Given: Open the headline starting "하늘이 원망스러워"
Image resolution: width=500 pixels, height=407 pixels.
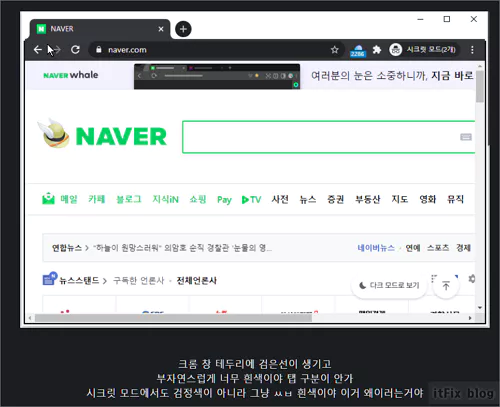Looking at the screenshot, I should pyautogui.click(x=183, y=248).
